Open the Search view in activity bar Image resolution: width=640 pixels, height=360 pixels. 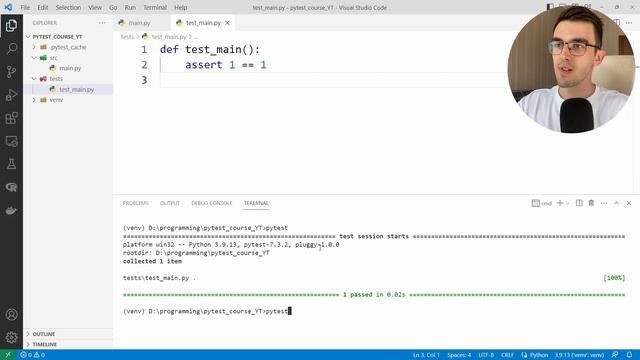(x=11, y=49)
